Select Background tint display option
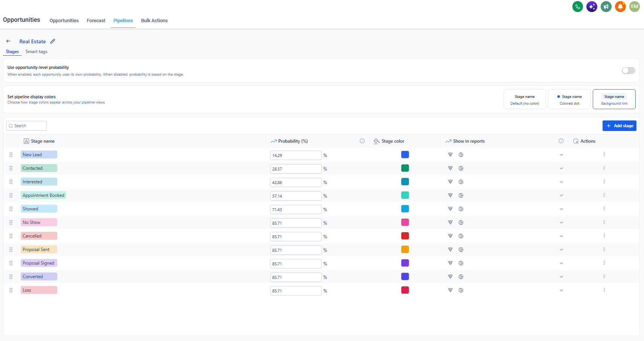Image resolution: width=644 pixels, height=341 pixels. click(614, 99)
